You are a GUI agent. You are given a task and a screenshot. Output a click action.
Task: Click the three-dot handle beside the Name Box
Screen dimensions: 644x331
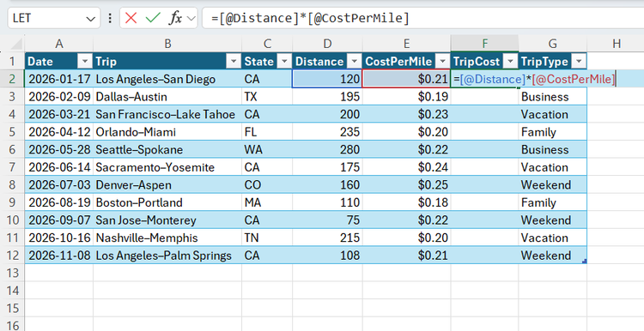[110, 18]
